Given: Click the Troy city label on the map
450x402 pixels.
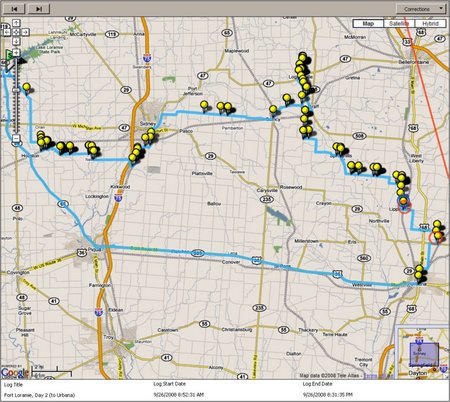Looking at the screenshot, I should [108, 337].
